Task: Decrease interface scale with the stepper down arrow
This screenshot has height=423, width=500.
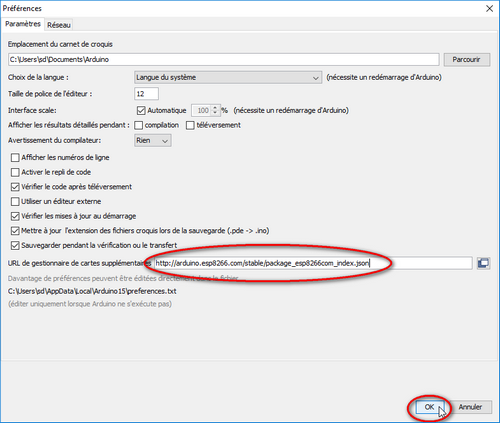Action: pos(215,113)
